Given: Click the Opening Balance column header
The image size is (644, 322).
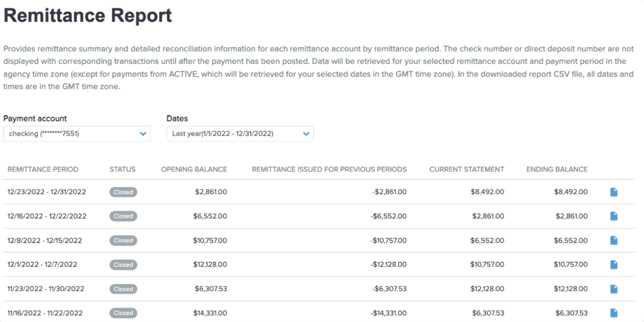Looking at the screenshot, I should pyautogui.click(x=194, y=169).
